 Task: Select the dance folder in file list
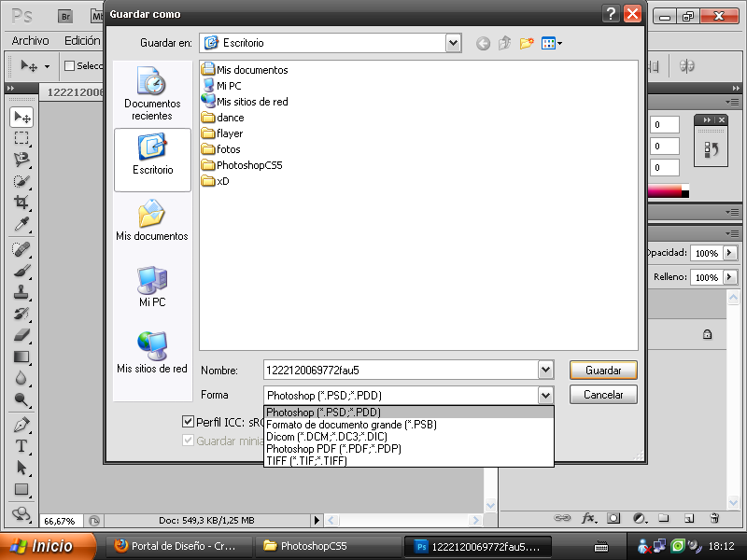222,118
